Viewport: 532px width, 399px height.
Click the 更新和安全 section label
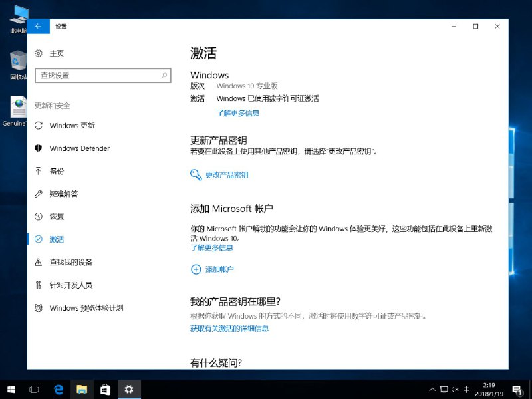point(53,106)
